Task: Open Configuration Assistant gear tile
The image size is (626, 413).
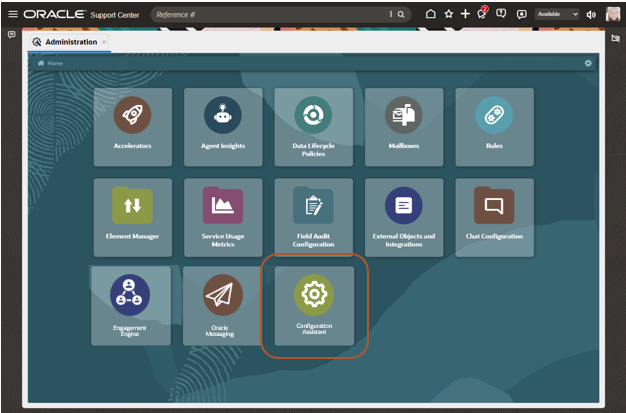Action: pyautogui.click(x=314, y=306)
